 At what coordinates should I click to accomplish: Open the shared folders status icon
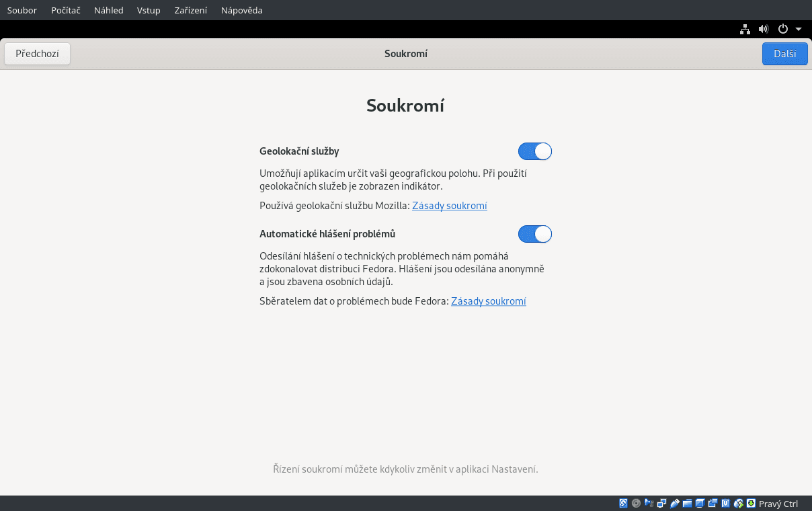686,503
